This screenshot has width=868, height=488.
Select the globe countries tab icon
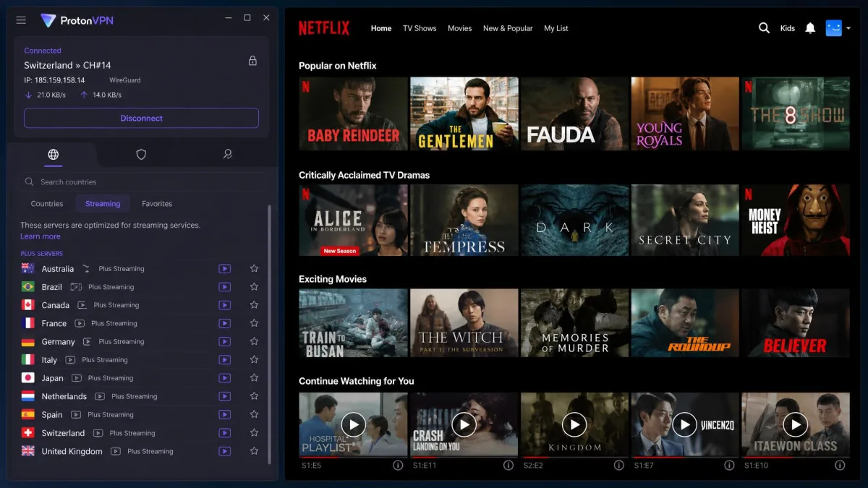[x=54, y=154]
